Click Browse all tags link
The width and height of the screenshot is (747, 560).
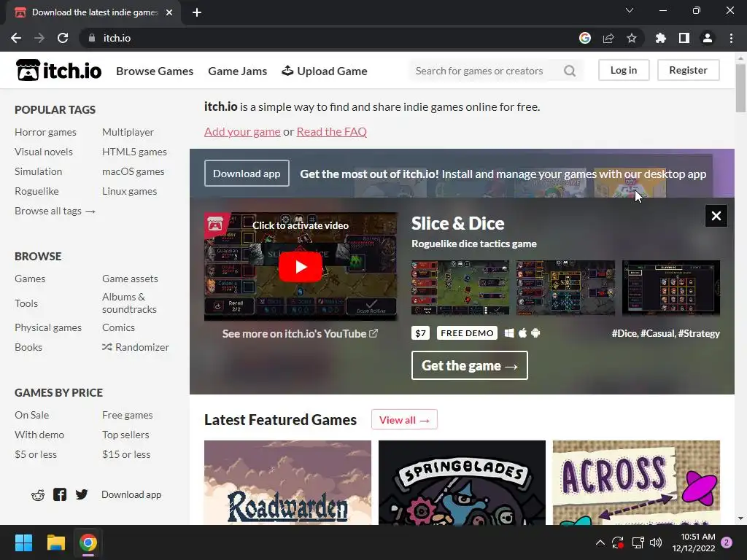click(55, 211)
